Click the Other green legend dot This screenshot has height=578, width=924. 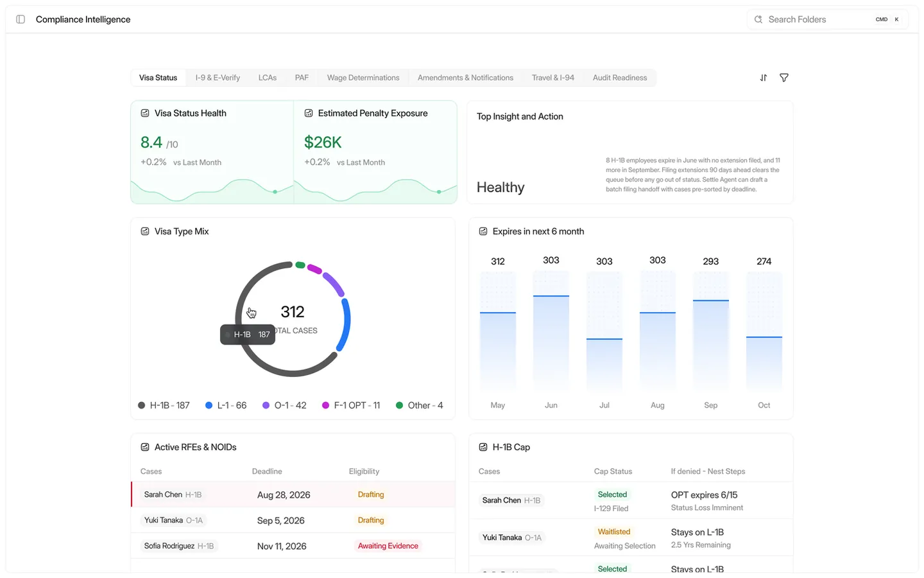pos(399,405)
